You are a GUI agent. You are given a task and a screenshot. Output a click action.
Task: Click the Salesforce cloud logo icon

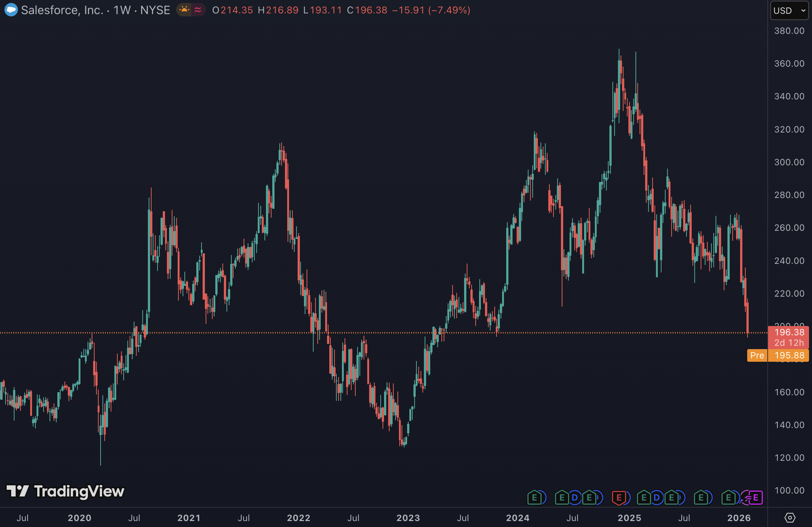click(11, 10)
